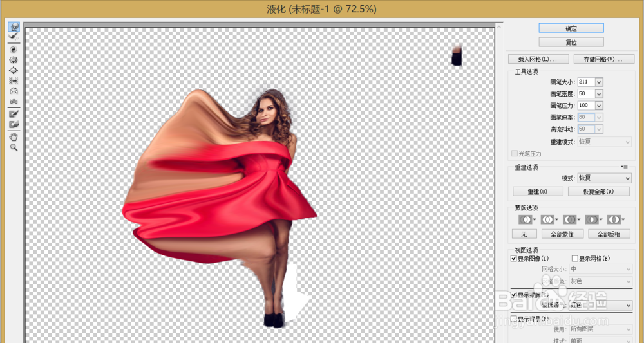
Task: Select the Pucker tool
Action: [x=14, y=60]
